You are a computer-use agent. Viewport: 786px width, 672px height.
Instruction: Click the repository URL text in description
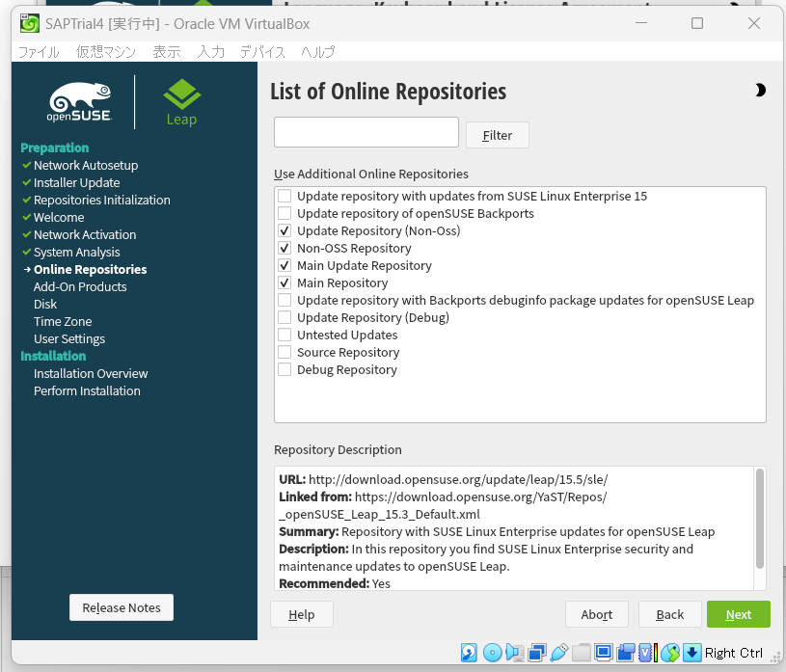click(x=458, y=479)
